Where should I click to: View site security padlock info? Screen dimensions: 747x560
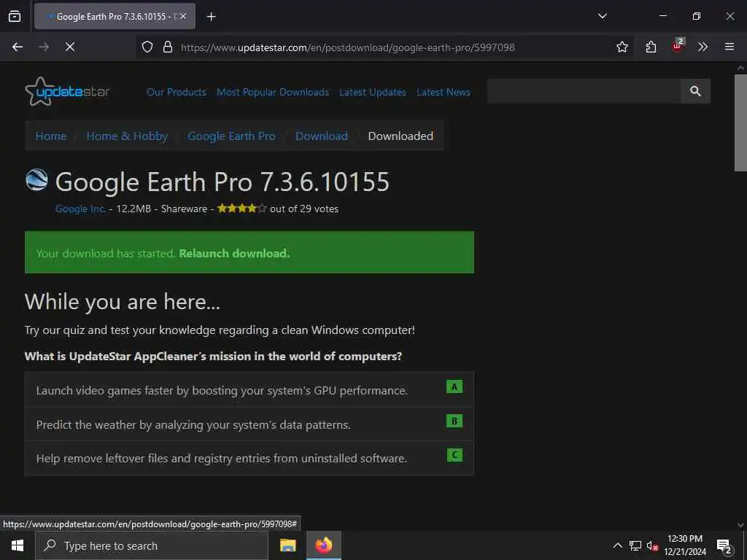[x=167, y=47]
